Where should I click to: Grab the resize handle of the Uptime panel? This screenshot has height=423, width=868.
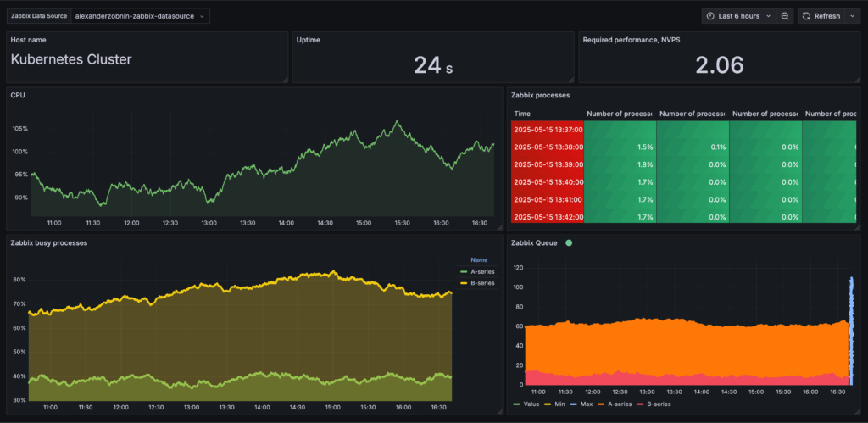point(570,79)
